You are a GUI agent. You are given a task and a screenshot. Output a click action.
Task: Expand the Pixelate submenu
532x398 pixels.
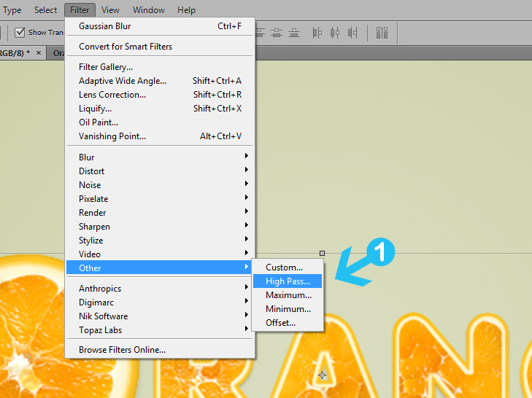160,199
